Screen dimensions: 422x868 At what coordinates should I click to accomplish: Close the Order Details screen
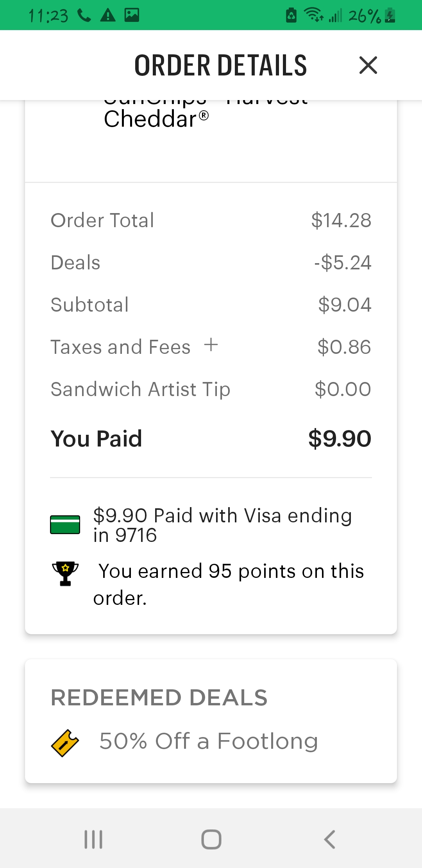click(368, 65)
